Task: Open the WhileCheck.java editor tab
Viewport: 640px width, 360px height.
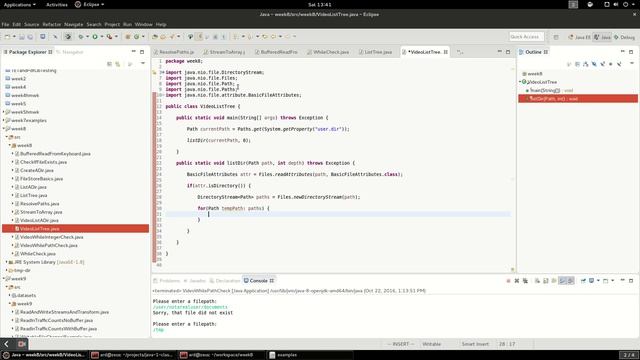Action: click(x=328, y=52)
